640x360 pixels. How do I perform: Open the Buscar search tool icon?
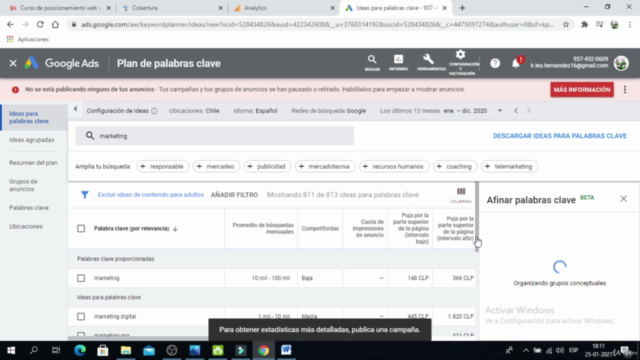point(372,63)
